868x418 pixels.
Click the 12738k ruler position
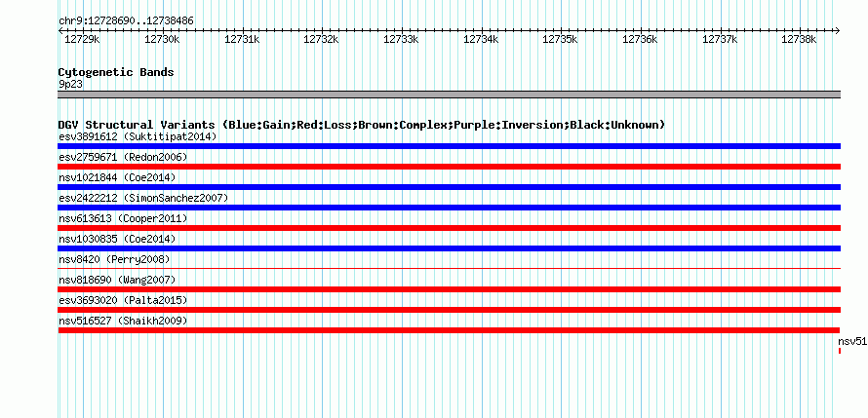pyautogui.click(x=800, y=39)
